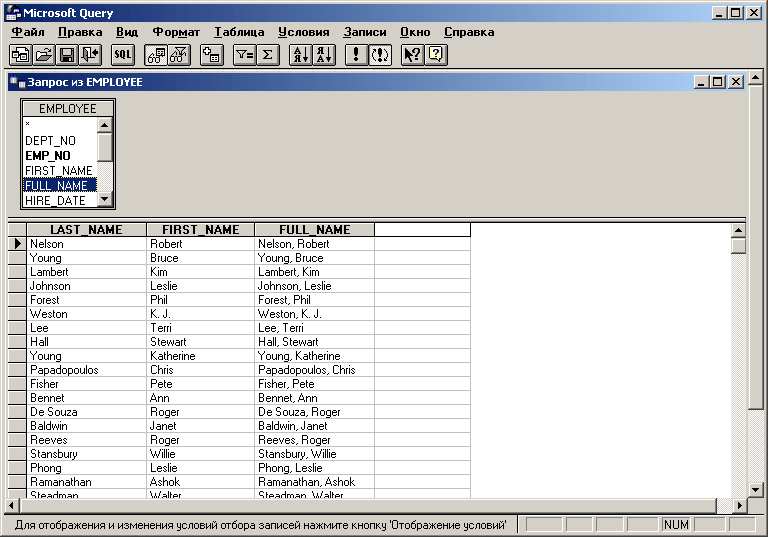Screen dimensions: 768x537
Task: Open the SQL view button
Action: [x=123, y=55]
